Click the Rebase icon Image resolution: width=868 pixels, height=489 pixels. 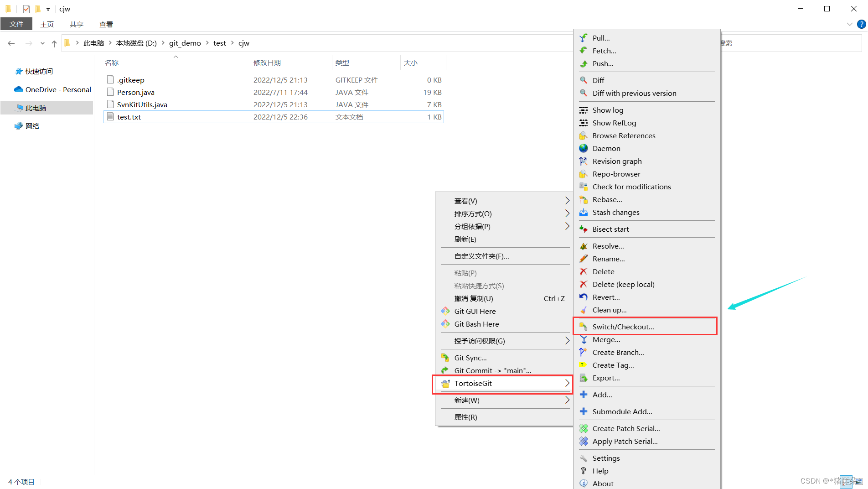click(584, 199)
